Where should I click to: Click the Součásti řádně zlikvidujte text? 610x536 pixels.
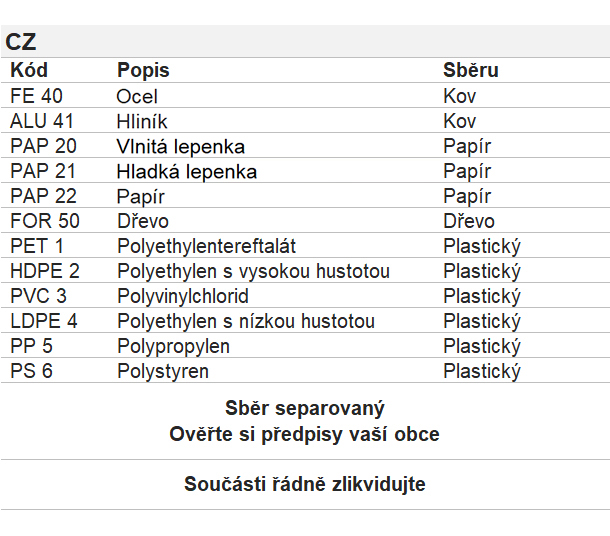click(305, 484)
